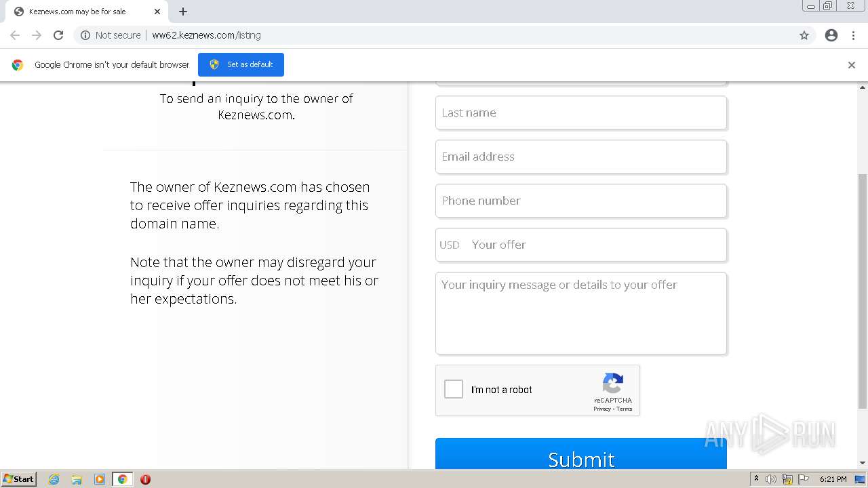
Task: Click the Action Center flag icon
Action: pyautogui.click(x=804, y=479)
